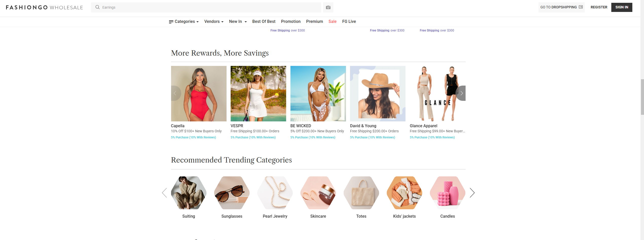Click the Capella vendor name
The image size is (644, 240).
pos(178,126)
